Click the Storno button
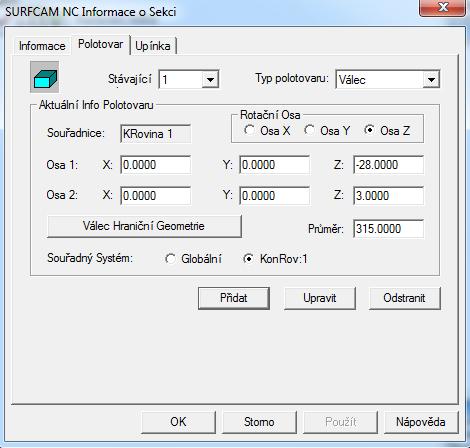The height and width of the screenshot is (448, 470). [259, 422]
